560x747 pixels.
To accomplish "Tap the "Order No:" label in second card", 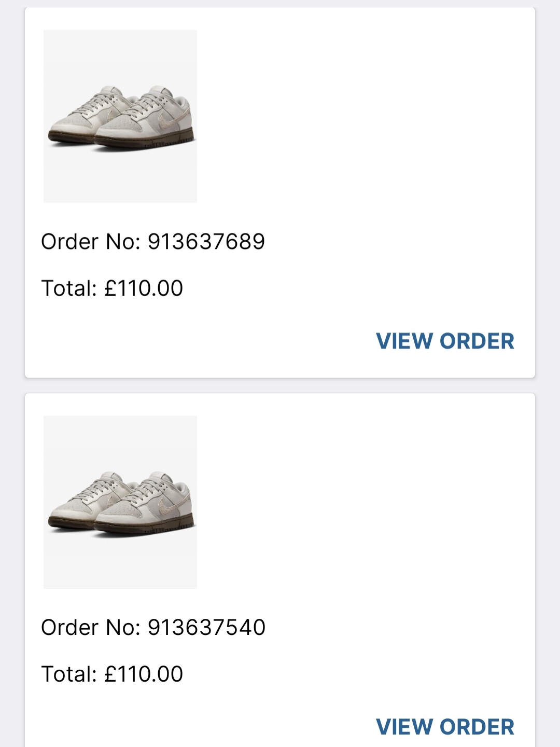I will (91, 628).
